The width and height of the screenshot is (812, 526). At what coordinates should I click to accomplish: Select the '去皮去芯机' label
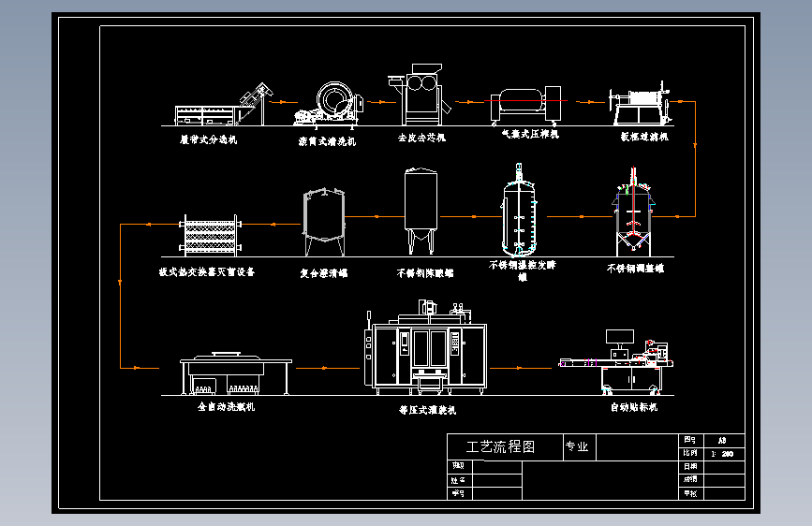421,138
